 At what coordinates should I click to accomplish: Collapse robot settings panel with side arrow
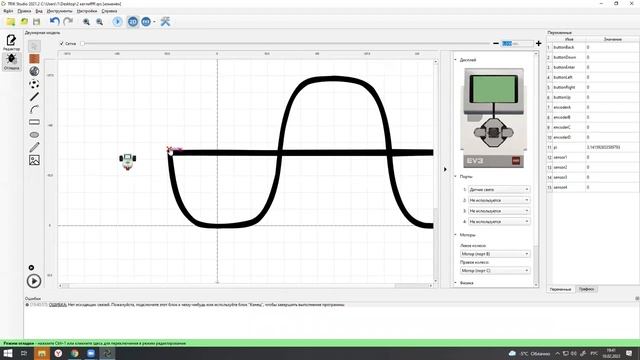click(x=445, y=169)
